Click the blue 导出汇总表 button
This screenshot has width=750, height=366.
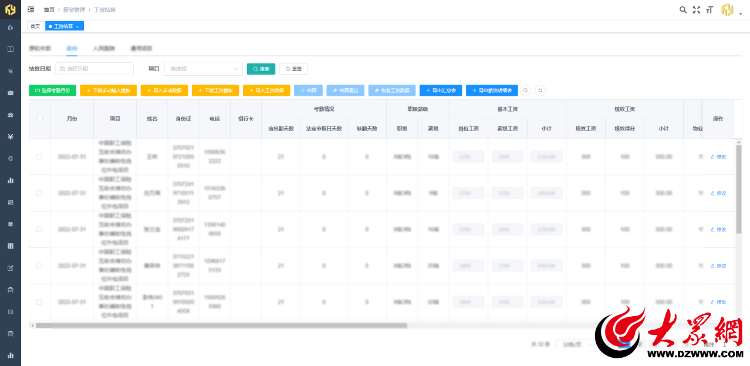click(x=441, y=90)
